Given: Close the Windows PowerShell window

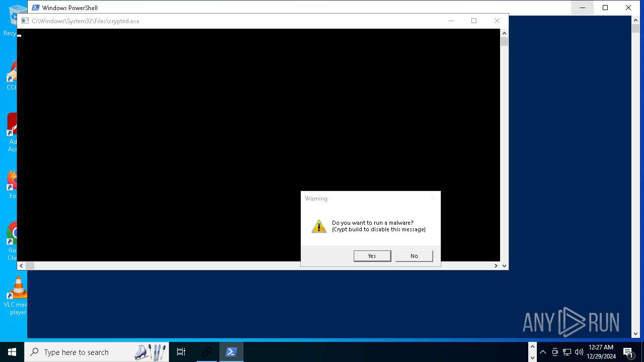Looking at the screenshot, I should click(x=628, y=8).
